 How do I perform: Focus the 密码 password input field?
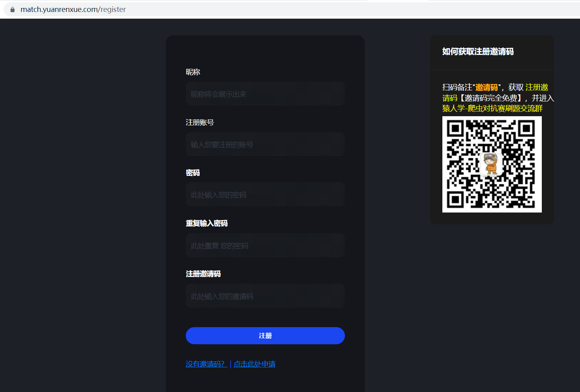[265, 195]
